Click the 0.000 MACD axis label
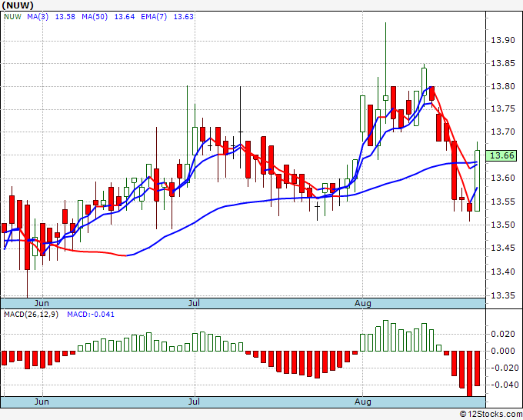This screenshot has width=523, height=420. [503, 351]
